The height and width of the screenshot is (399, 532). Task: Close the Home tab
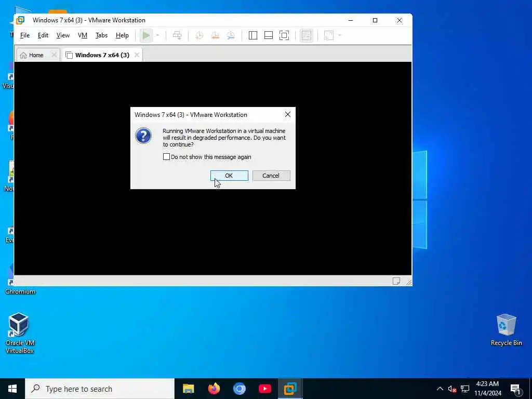click(54, 55)
